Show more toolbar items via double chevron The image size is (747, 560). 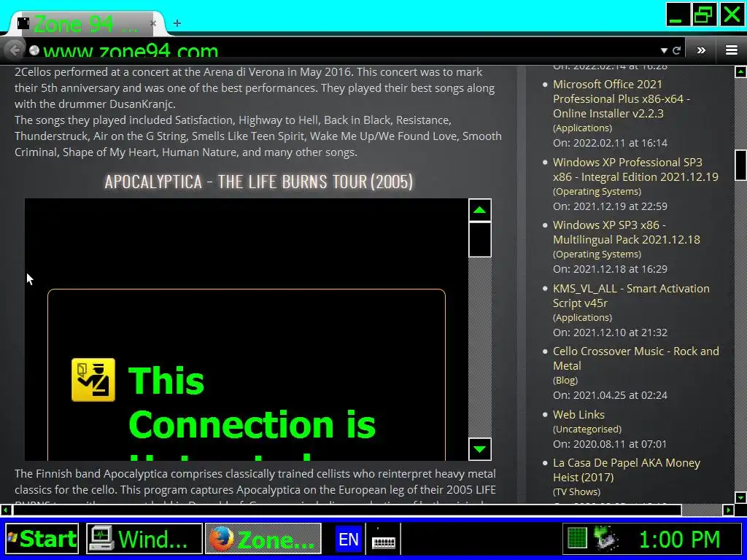pos(701,50)
